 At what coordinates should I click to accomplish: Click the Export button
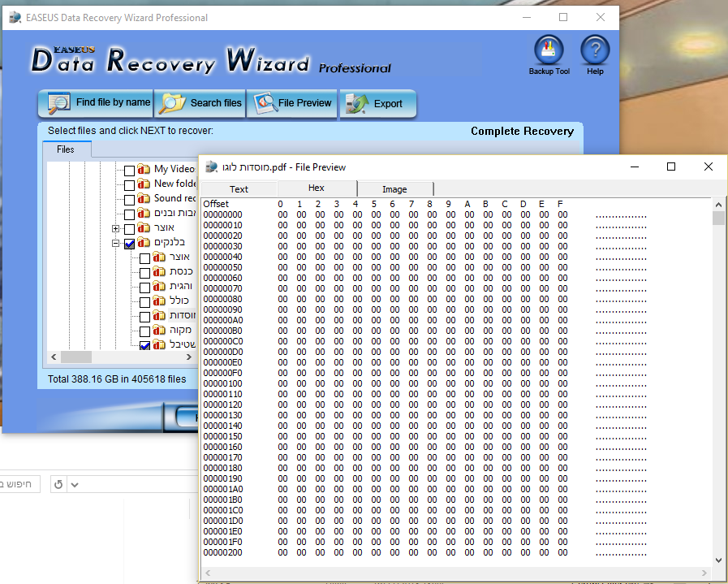point(378,104)
